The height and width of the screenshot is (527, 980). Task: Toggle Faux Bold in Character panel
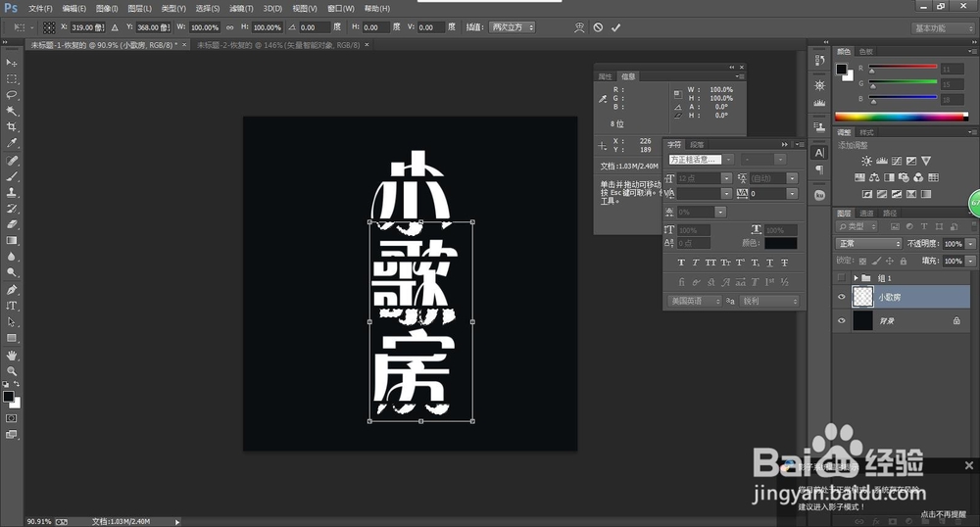coord(681,263)
